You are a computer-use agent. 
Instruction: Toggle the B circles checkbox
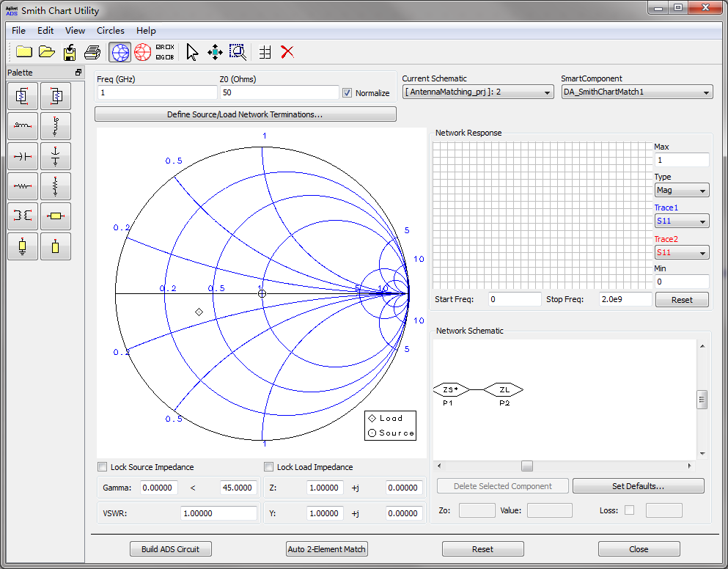click(168, 57)
